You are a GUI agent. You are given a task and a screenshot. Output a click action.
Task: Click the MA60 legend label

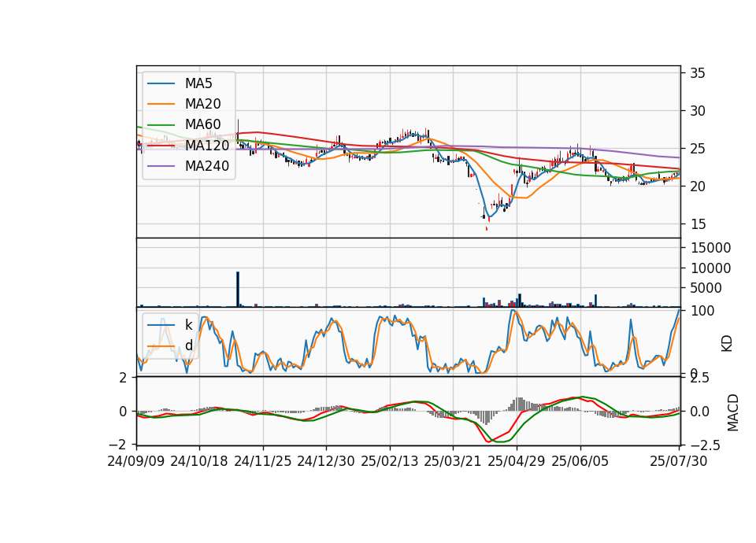202,124
